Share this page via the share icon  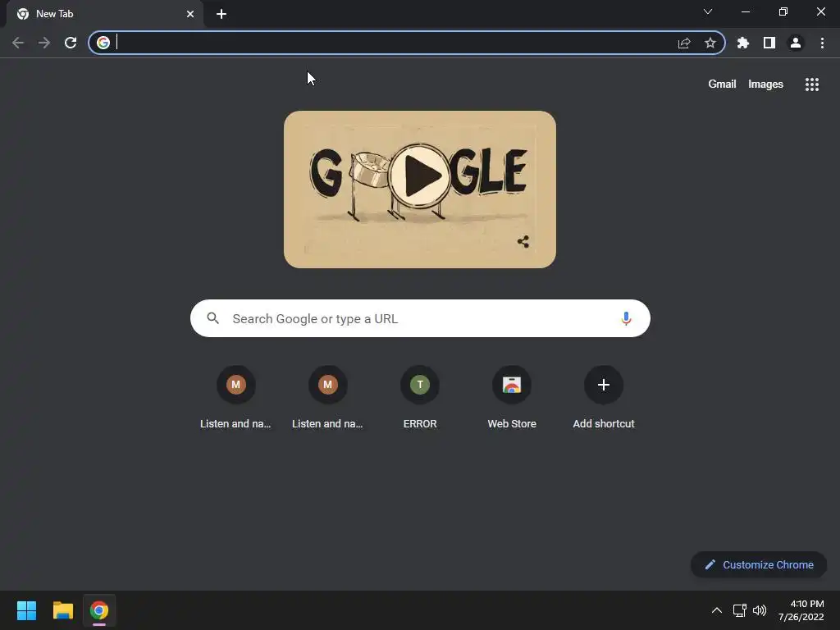683,43
